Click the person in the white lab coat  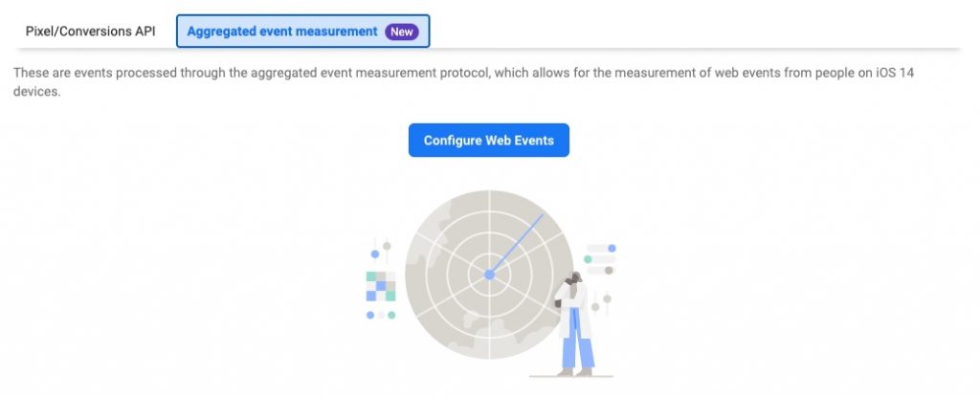pyautogui.click(x=575, y=324)
